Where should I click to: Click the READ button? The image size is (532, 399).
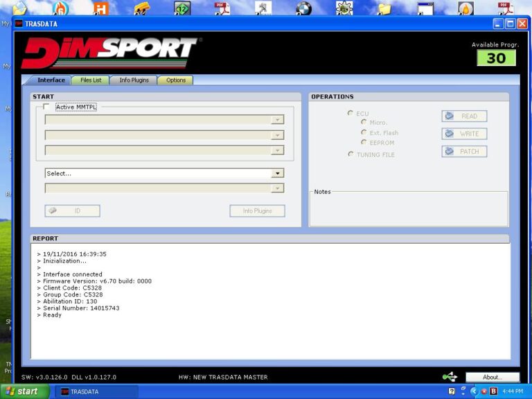(x=464, y=116)
